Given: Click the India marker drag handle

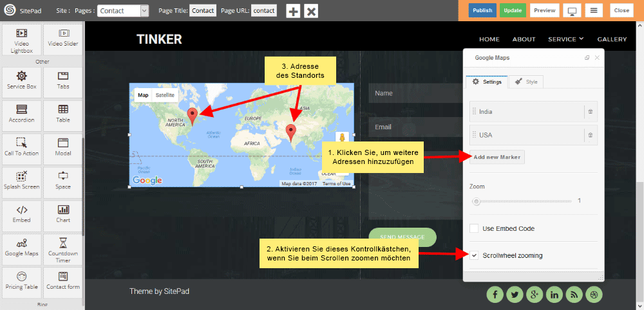Looking at the screenshot, I should pyautogui.click(x=475, y=111).
